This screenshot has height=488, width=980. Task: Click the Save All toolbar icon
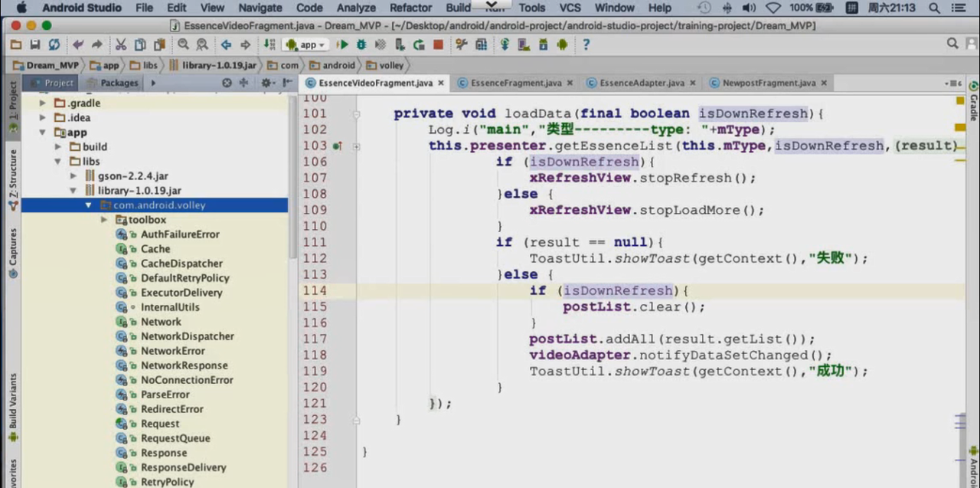(x=34, y=45)
